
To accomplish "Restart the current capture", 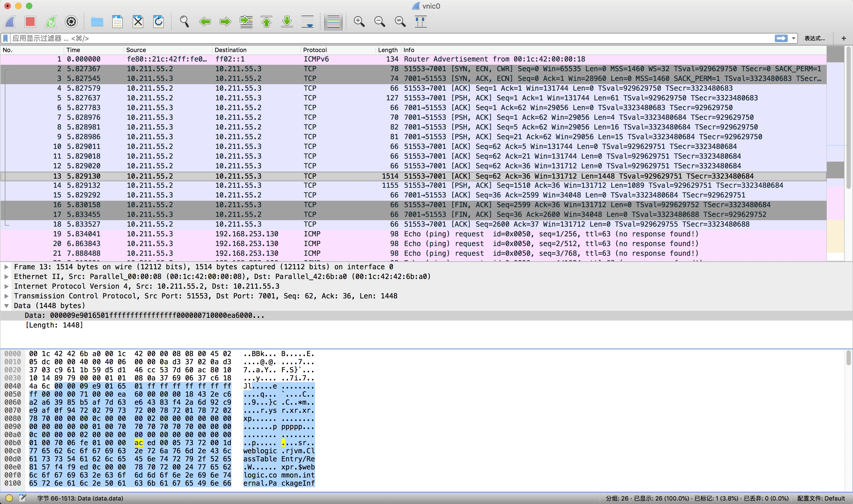I will 51,22.
